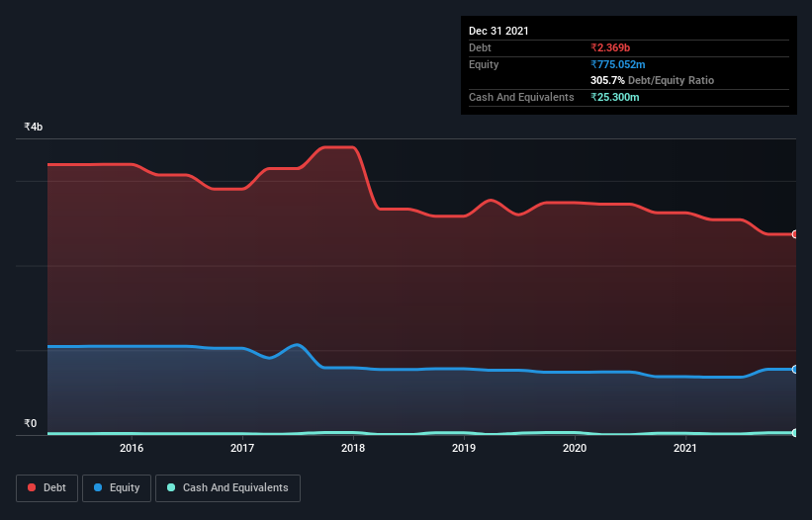Click the blue Equity end-point marker

click(795, 370)
